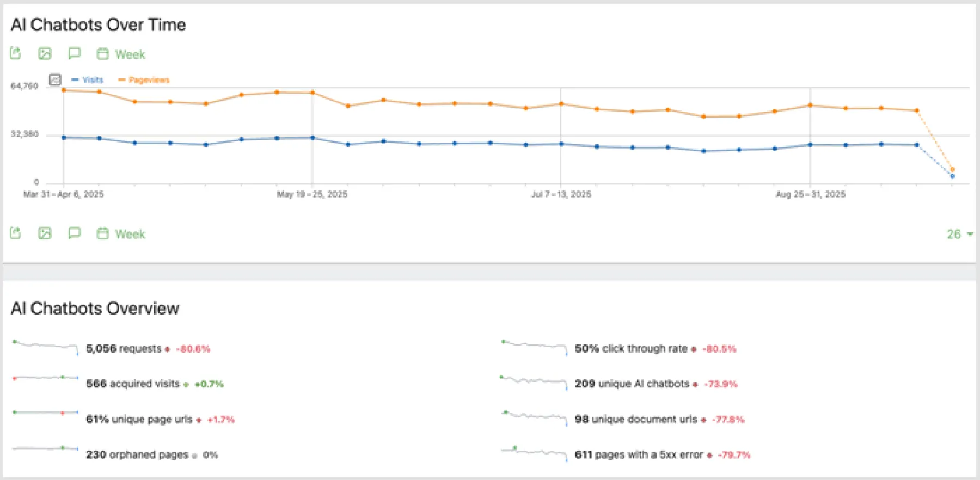Click the metrics picker icon left of the Visits legend
This screenshot has height=480, width=980.
tap(55, 80)
